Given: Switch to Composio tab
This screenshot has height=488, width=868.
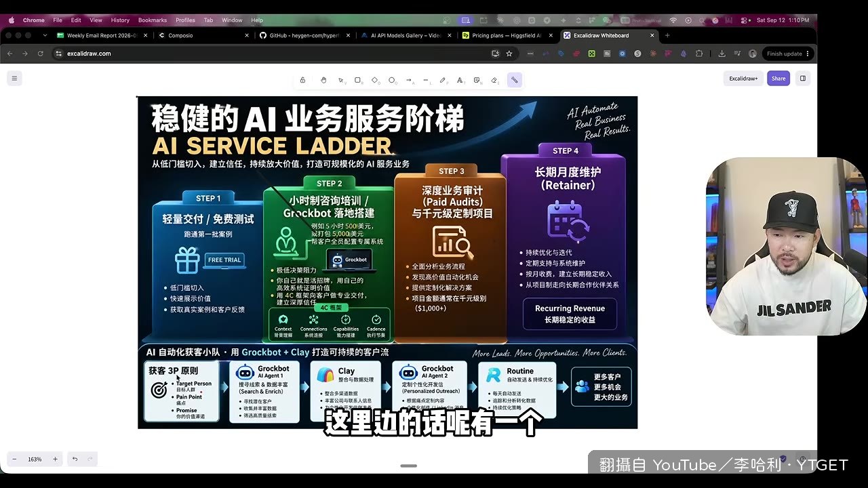Looking at the screenshot, I should tap(204, 35).
